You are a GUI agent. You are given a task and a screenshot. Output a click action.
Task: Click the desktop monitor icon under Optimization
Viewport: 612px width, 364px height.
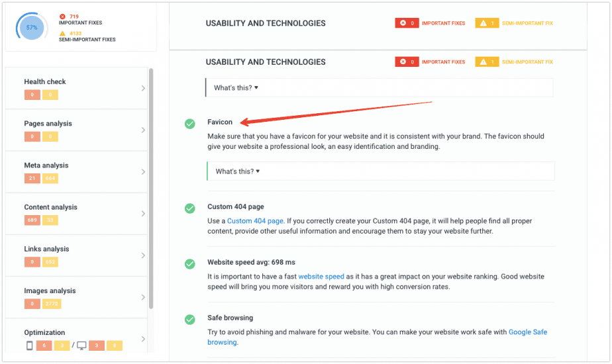tap(81, 345)
